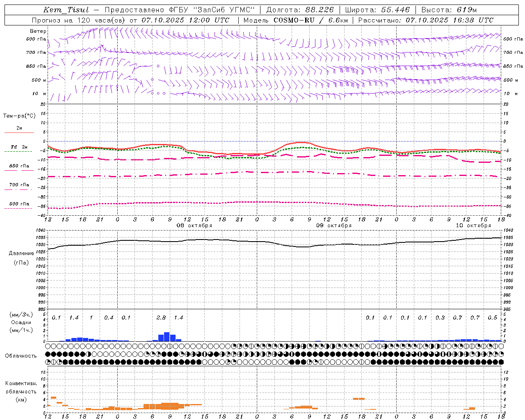Image resolution: width=525 pixels, height=420 pixels.
Task: Click the longitude value 'Долгота: 88.226'
Action: pyautogui.click(x=300, y=10)
